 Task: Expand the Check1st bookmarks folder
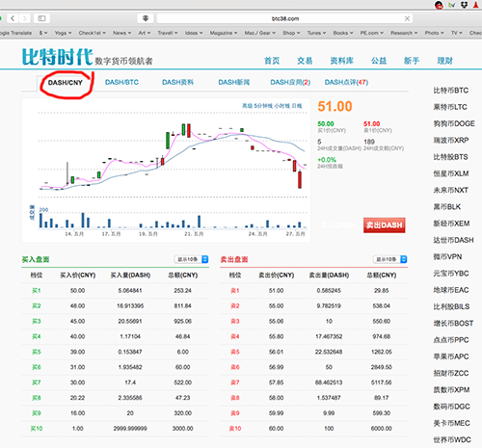pos(93,33)
